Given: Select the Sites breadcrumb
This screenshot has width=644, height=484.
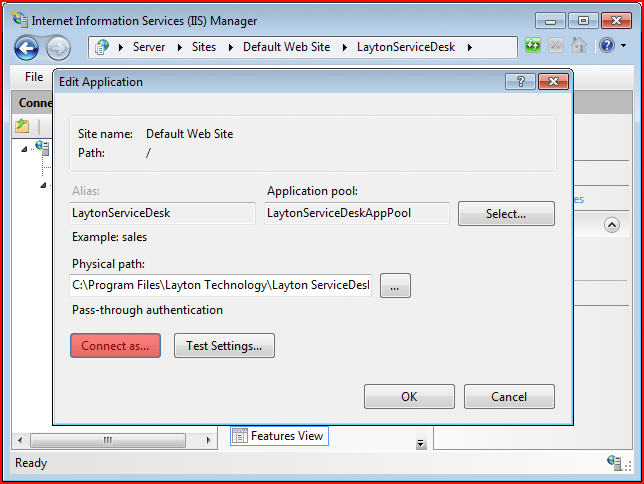Looking at the screenshot, I should pyautogui.click(x=204, y=47).
